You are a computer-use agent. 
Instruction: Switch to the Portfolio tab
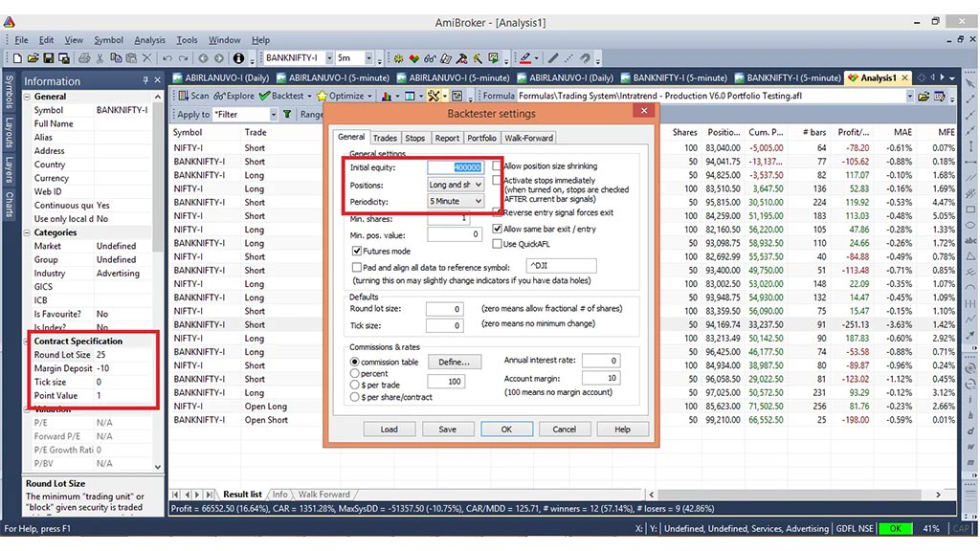pos(482,138)
